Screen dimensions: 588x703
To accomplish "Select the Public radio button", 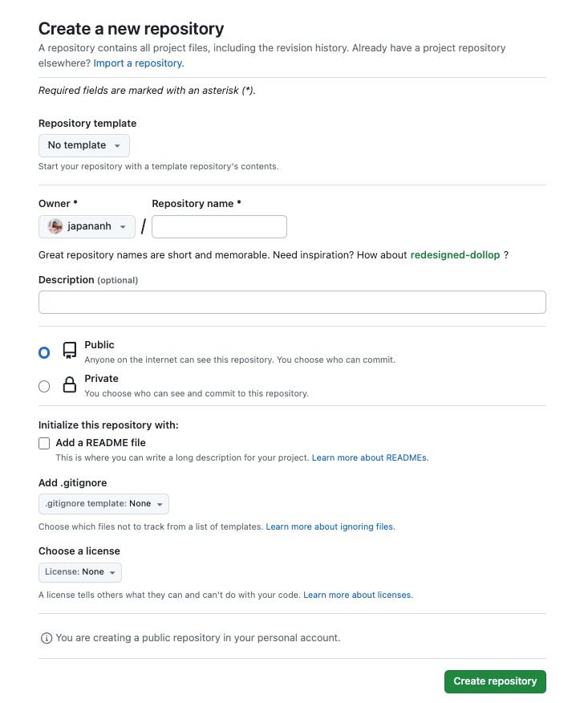I will pyautogui.click(x=44, y=351).
